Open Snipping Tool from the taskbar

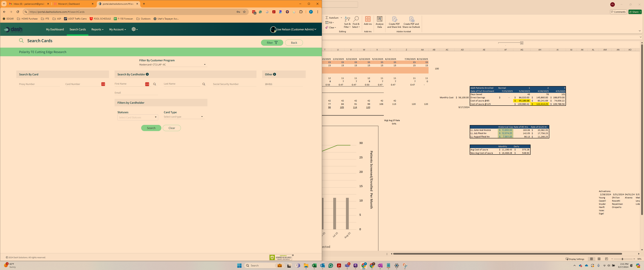405,265
